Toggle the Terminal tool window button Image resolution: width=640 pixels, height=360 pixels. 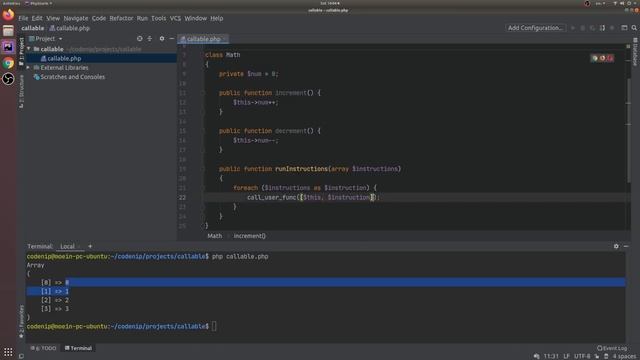pos(78,348)
